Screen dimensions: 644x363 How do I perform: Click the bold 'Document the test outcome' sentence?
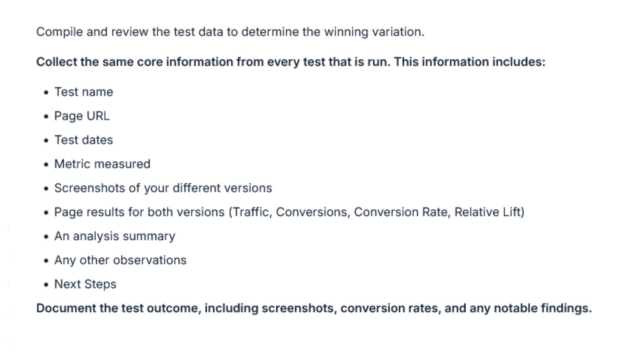tap(314, 308)
